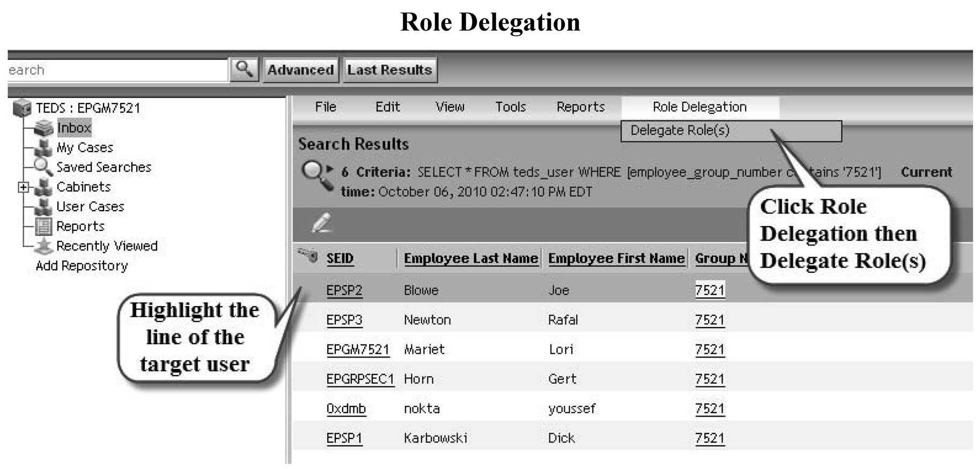Click the magnifying glass search button
The image size is (980, 469).
tap(244, 70)
